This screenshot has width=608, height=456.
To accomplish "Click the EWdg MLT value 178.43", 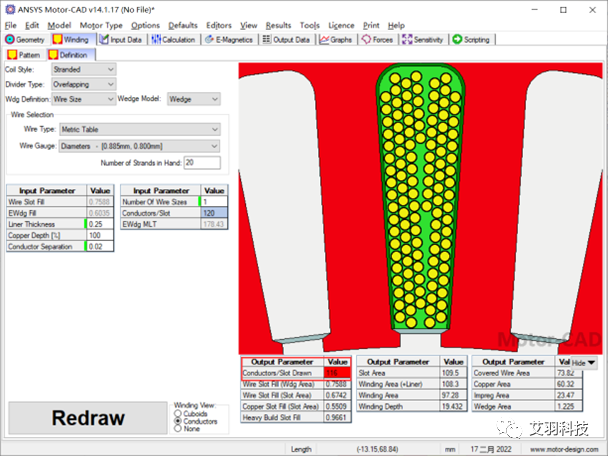I will pyautogui.click(x=214, y=224).
